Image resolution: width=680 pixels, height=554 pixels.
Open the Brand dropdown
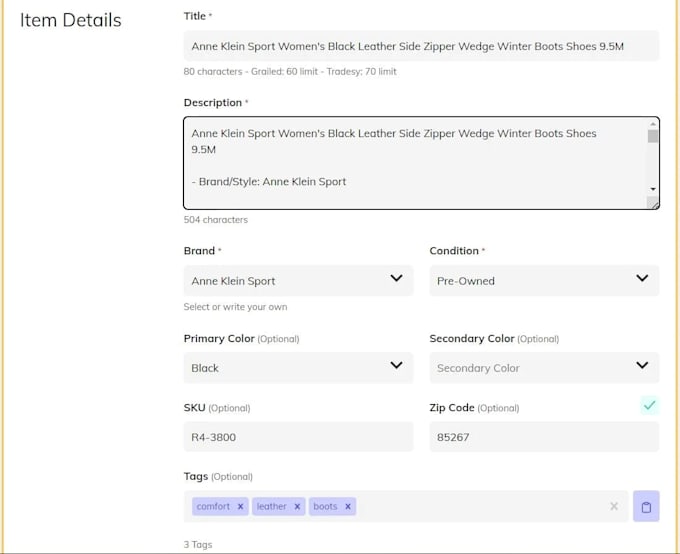(298, 281)
